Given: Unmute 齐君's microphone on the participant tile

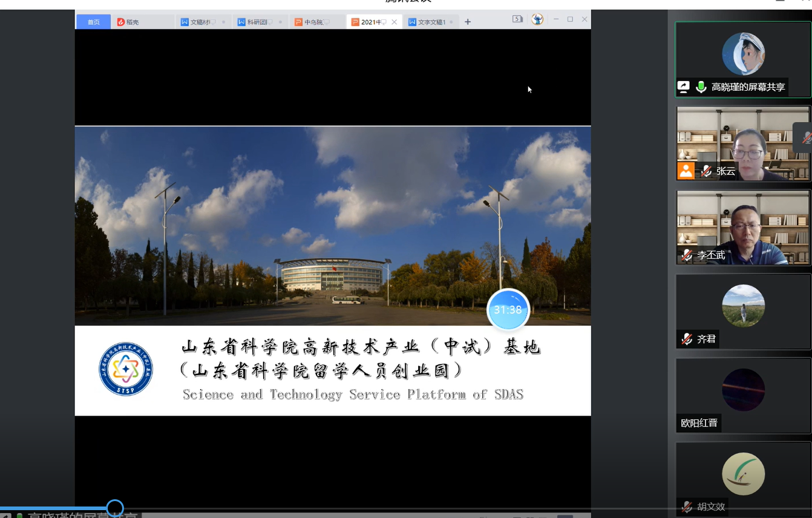Looking at the screenshot, I should (x=687, y=339).
